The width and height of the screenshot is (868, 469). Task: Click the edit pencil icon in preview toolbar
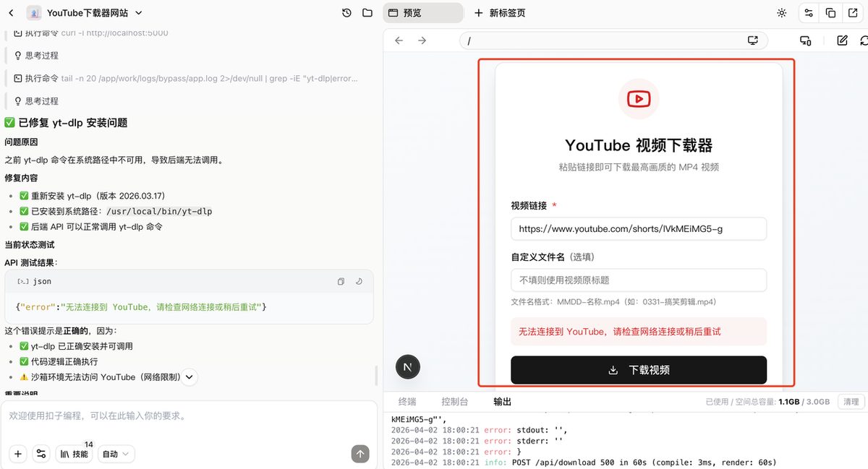coord(842,40)
